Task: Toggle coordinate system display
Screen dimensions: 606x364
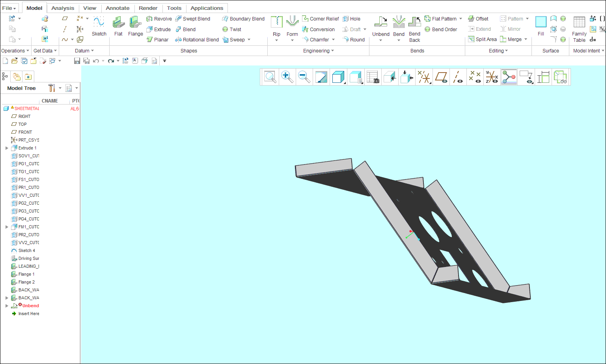Action: pos(492,77)
